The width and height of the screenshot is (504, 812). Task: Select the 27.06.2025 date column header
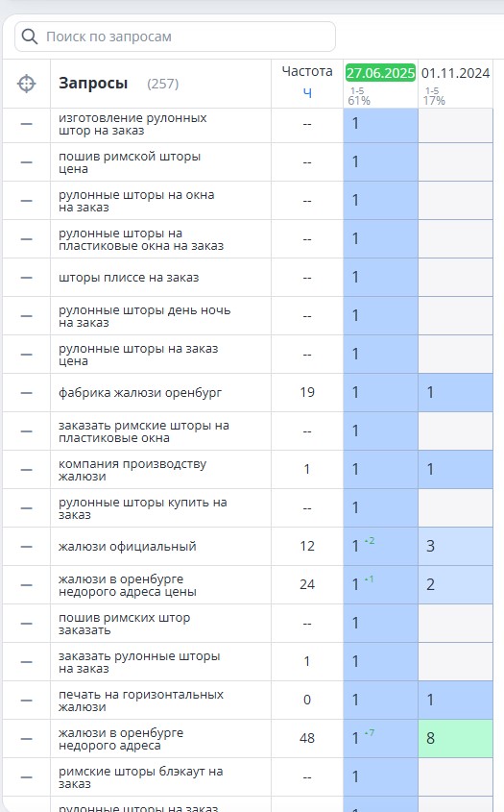pyautogui.click(x=380, y=73)
